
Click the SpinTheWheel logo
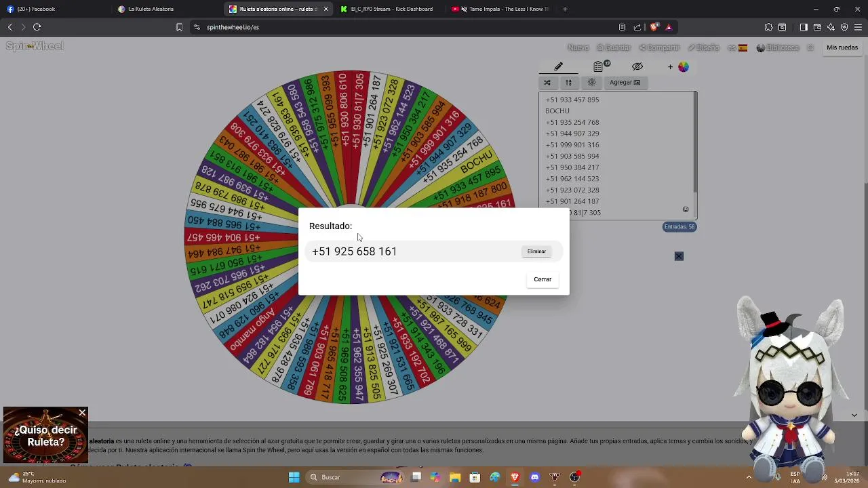[35, 46]
